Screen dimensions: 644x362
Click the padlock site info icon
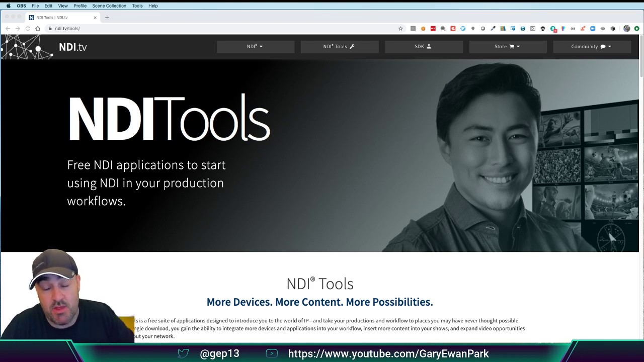pos(50,29)
